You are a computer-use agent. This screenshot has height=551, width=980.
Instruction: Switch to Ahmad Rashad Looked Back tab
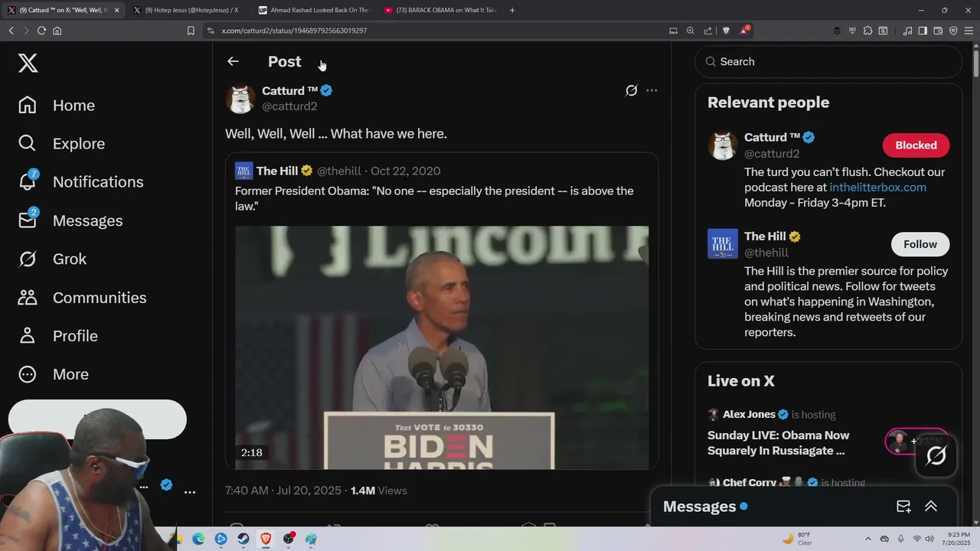pos(314,10)
